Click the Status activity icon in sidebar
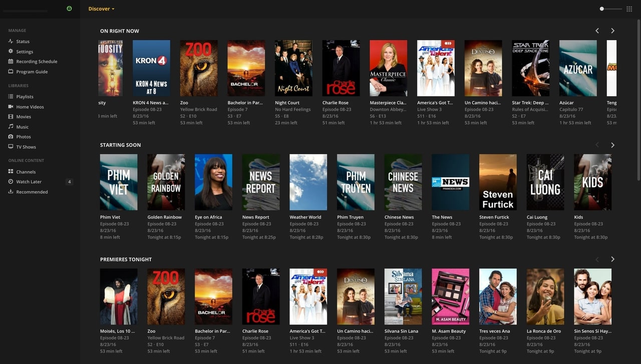This screenshot has width=641, height=364. tap(11, 42)
